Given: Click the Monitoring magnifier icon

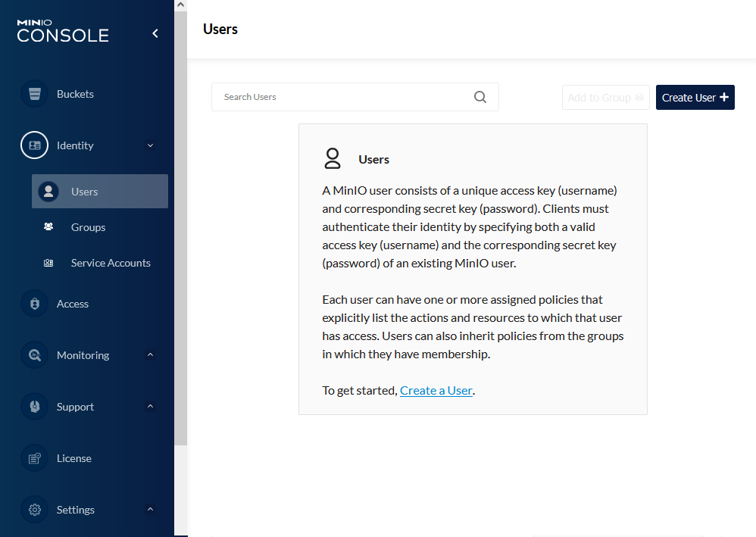Looking at the screenshot, I should click(x=34, y=355).
